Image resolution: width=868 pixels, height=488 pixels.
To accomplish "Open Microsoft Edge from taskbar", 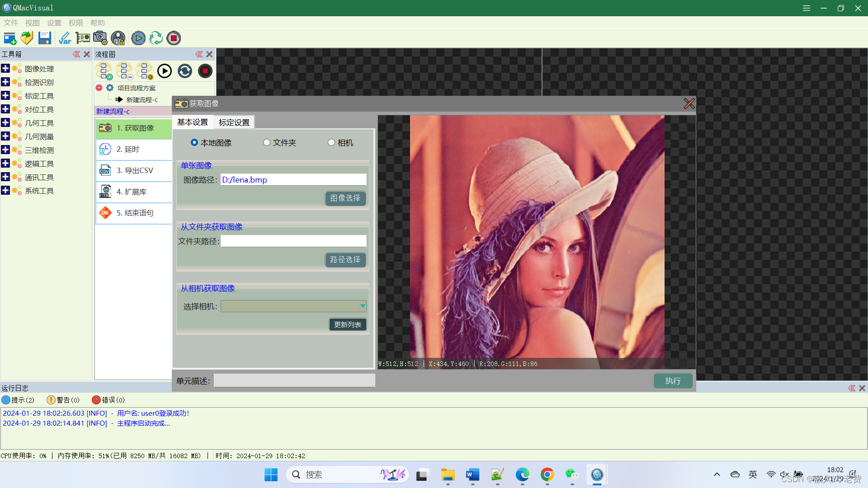I will 522,474.
